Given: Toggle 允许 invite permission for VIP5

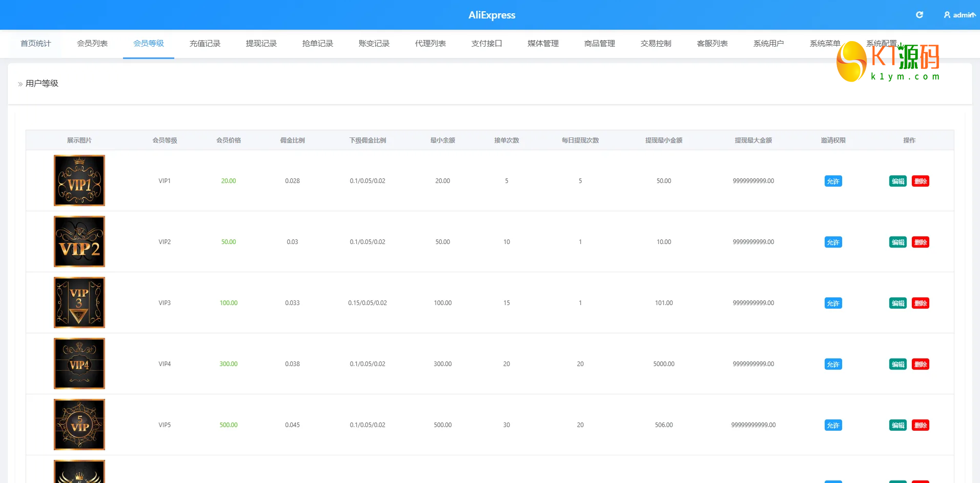Looking at the screenshot, I should click(833, 425).
